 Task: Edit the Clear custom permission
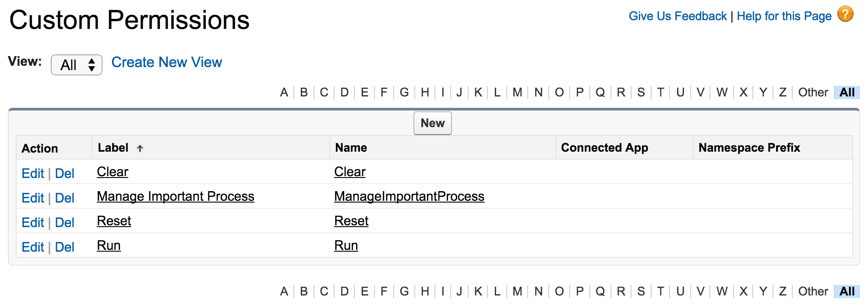coord(33,173)
